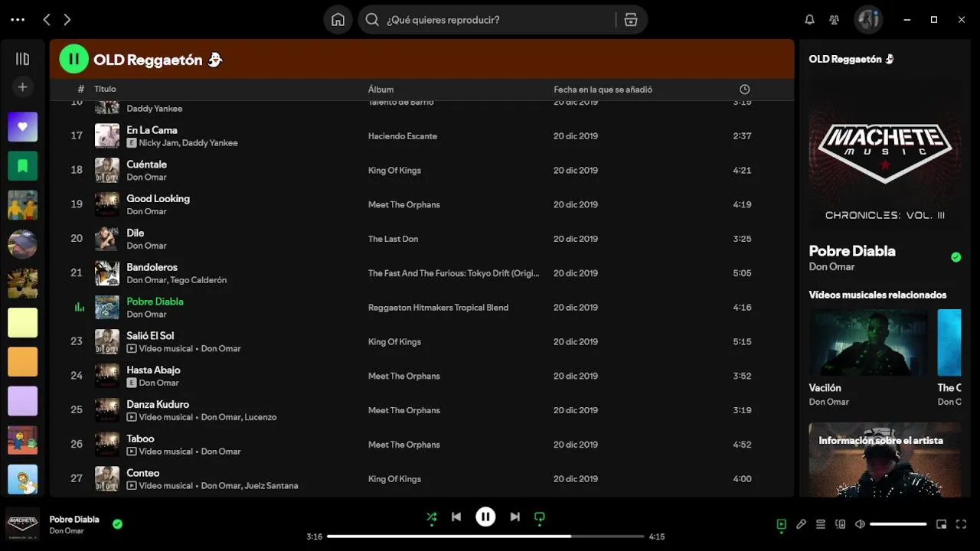This screenshot has height=551, width=980.
Task: Go forward with the right arrow
Action: point(67,20)
